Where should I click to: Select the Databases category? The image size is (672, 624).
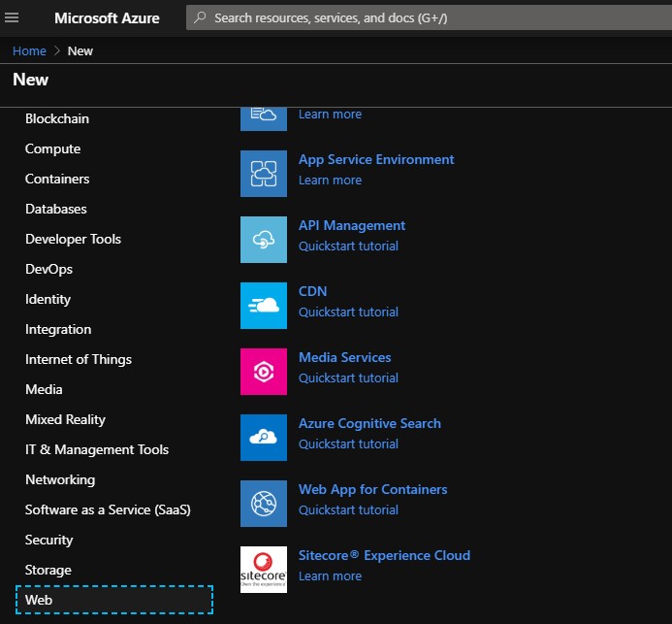(x=55, y=209)
